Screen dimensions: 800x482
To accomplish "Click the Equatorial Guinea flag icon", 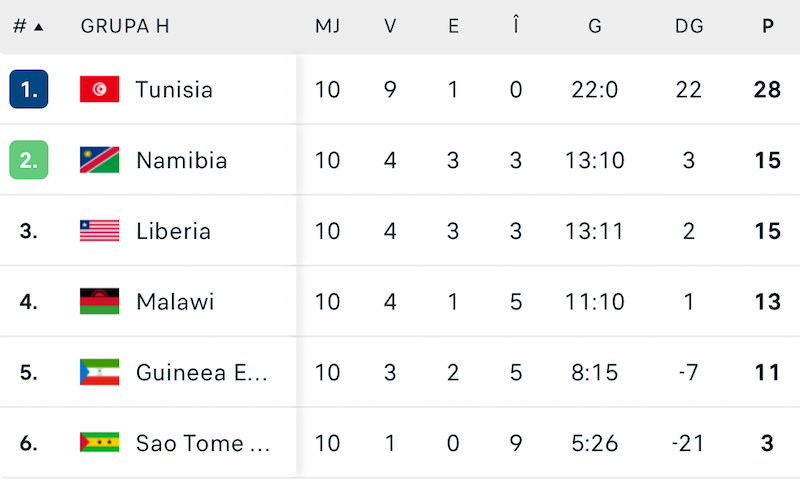I will click(100, 372).
